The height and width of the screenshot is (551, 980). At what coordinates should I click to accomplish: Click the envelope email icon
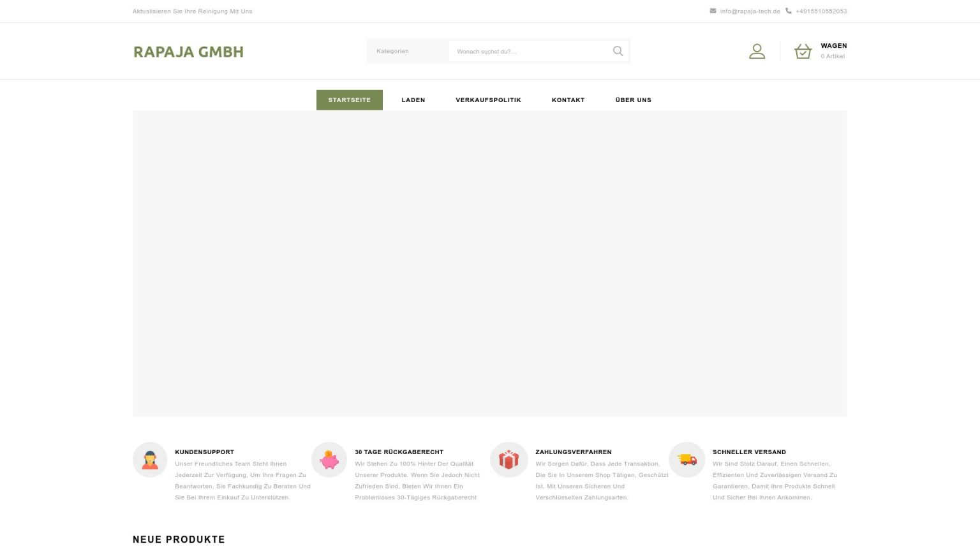coord(713,11)
